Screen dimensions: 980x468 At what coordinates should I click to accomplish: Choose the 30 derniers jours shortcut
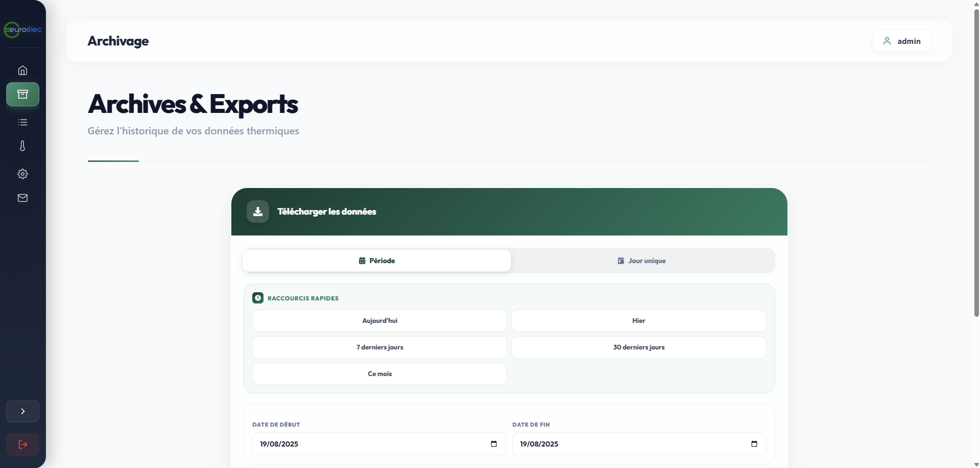639,347
